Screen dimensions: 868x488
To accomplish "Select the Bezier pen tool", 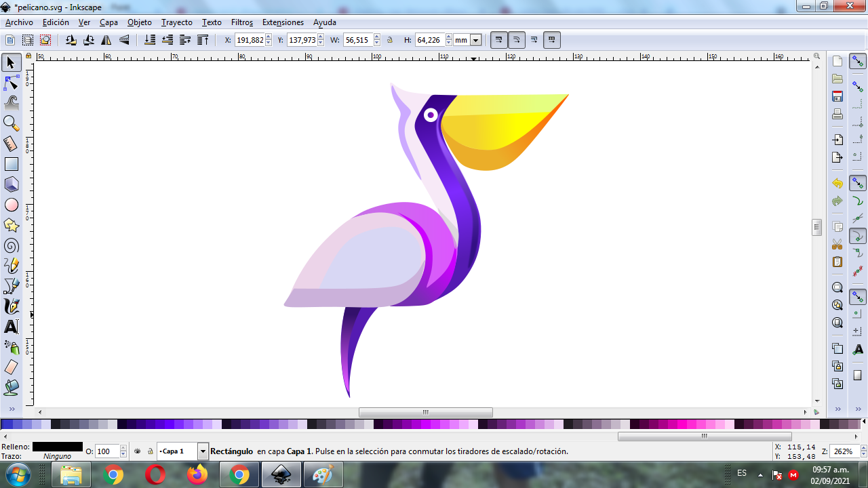I will pos(11,286).
